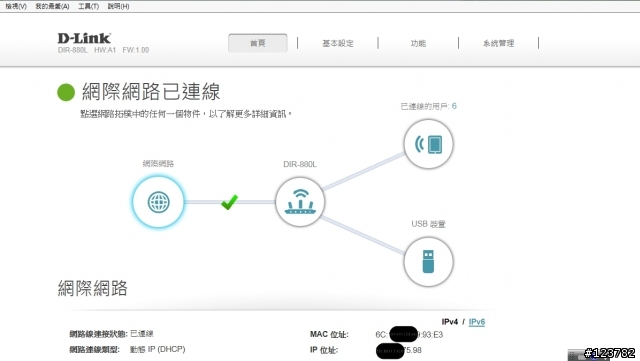Open the USB device icon

[x=428, y=262]
